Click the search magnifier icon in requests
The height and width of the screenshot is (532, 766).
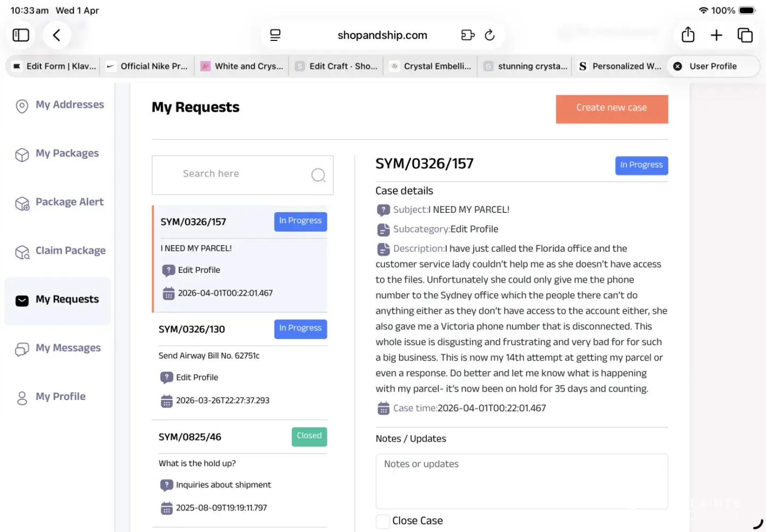pyautogui.click(x=318, y=175)
